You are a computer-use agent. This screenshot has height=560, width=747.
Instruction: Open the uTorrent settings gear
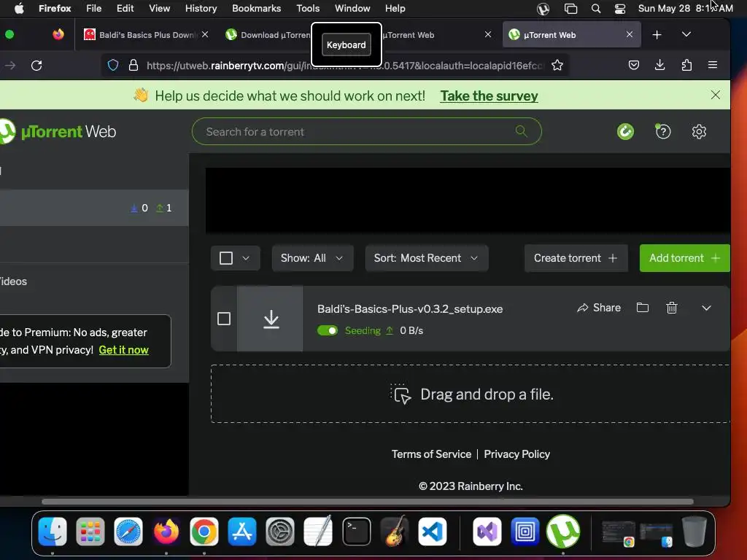pos(698,131)
